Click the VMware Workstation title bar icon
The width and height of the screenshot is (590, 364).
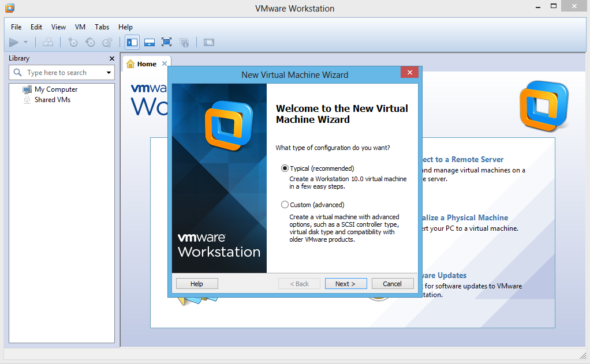[x=10, y=8]
